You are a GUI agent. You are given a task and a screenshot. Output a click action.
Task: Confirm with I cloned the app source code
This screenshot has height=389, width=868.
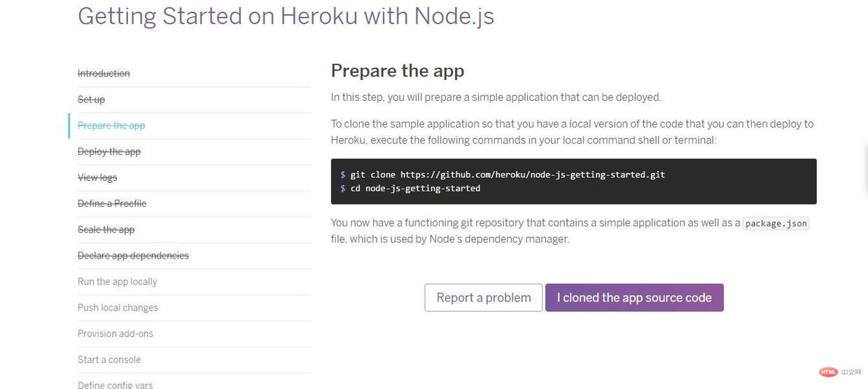click(x=634, y=297)
